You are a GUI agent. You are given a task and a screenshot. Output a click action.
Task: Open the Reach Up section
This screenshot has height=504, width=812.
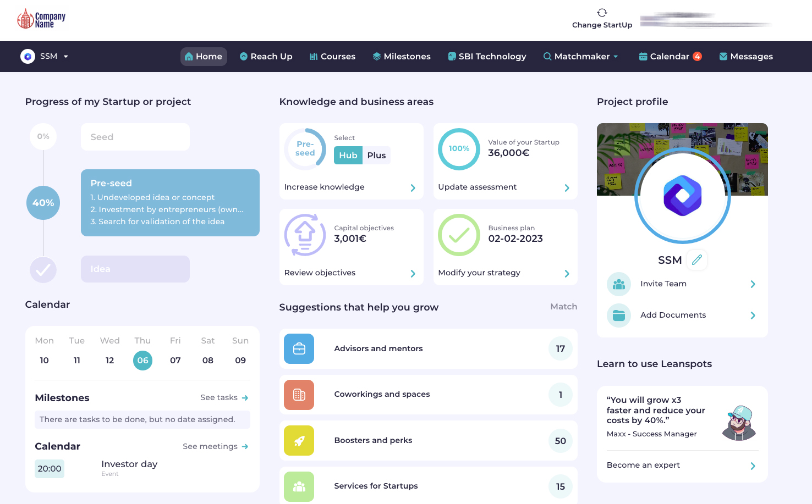(266, 56)
